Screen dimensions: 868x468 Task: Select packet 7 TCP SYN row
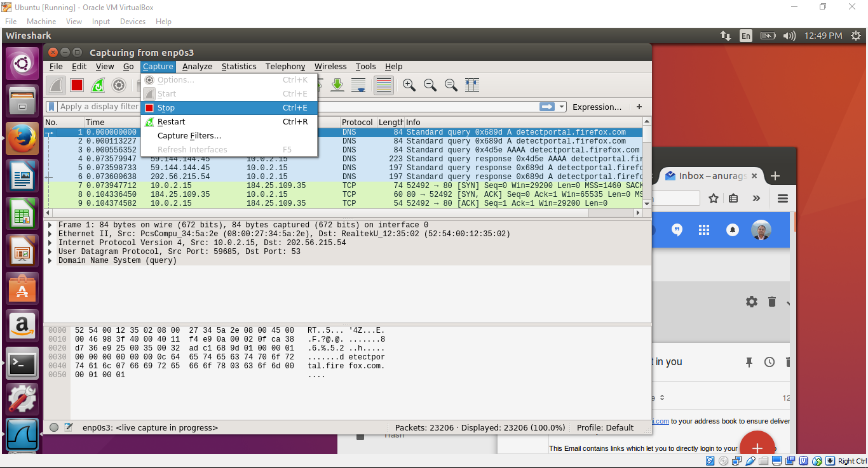(343, 186)
